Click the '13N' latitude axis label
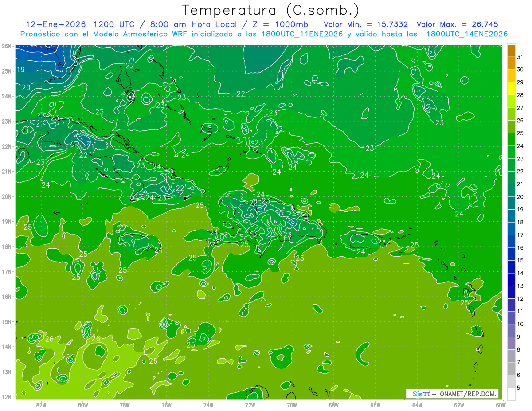This screenshot has height=411, width=532. [x=7, y=372]
